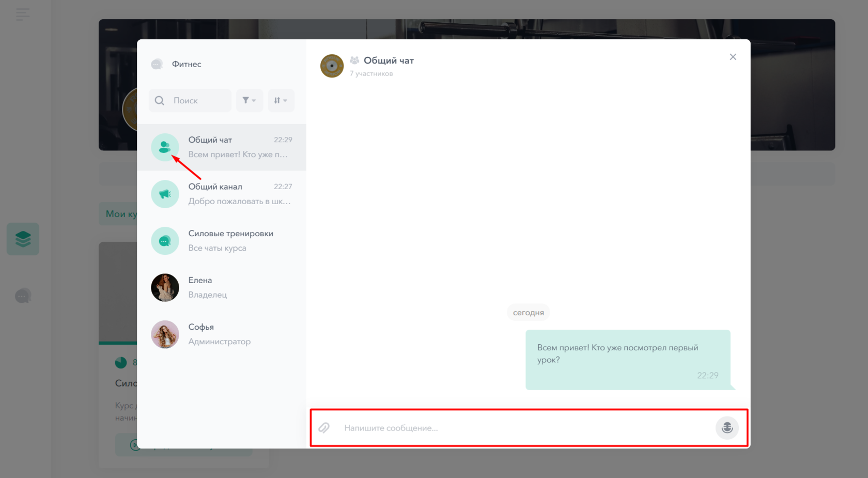Click the group members icon beside chat title

coord(354,60)
